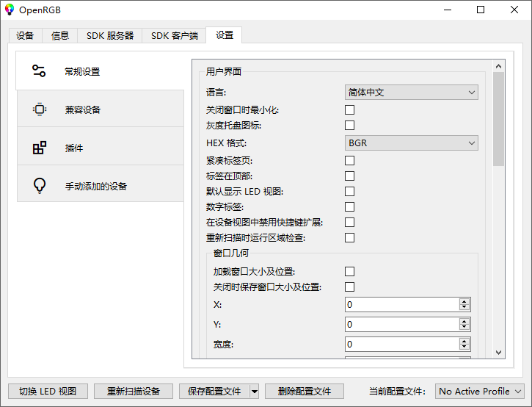Check 在设备视图中禁用快捷键扩展 option
This screenshot has width=532, height=407.
(349, 222)
